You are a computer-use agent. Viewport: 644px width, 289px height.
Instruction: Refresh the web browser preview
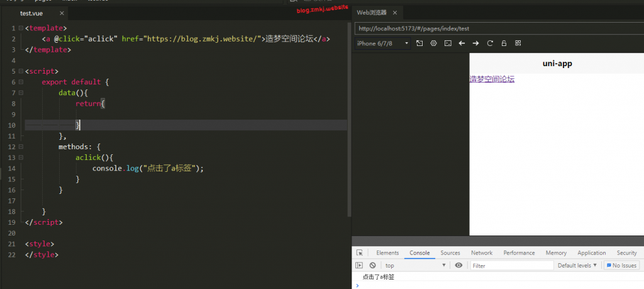point(489,43)
